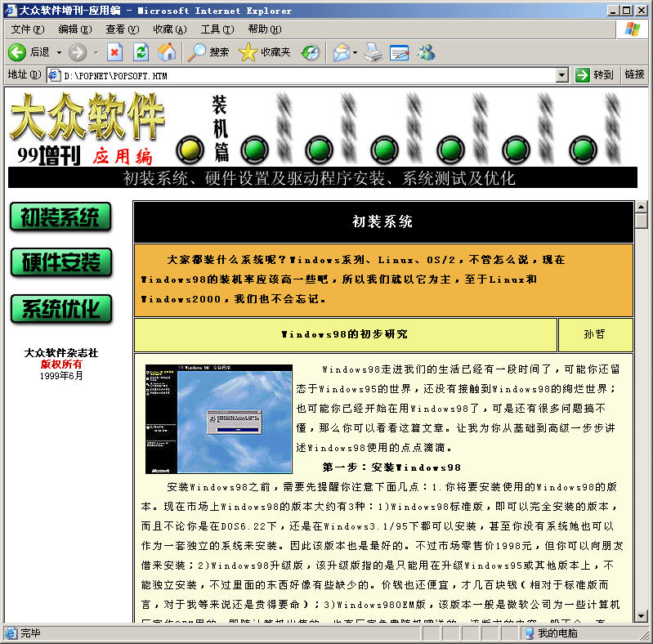Click the 硬件安装 green sidebar button
Image resolution: width=653 pixels, height=644 pixels.
tap(60, 262)
